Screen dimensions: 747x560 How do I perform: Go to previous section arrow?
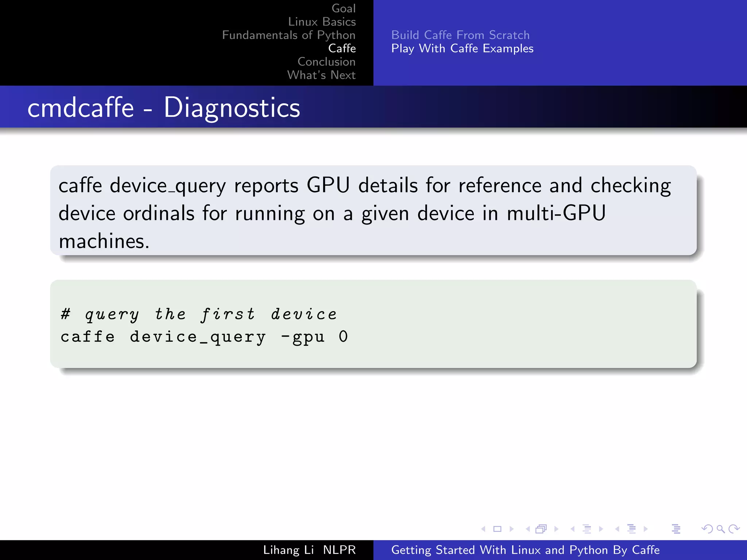click(x=617, y=529)
